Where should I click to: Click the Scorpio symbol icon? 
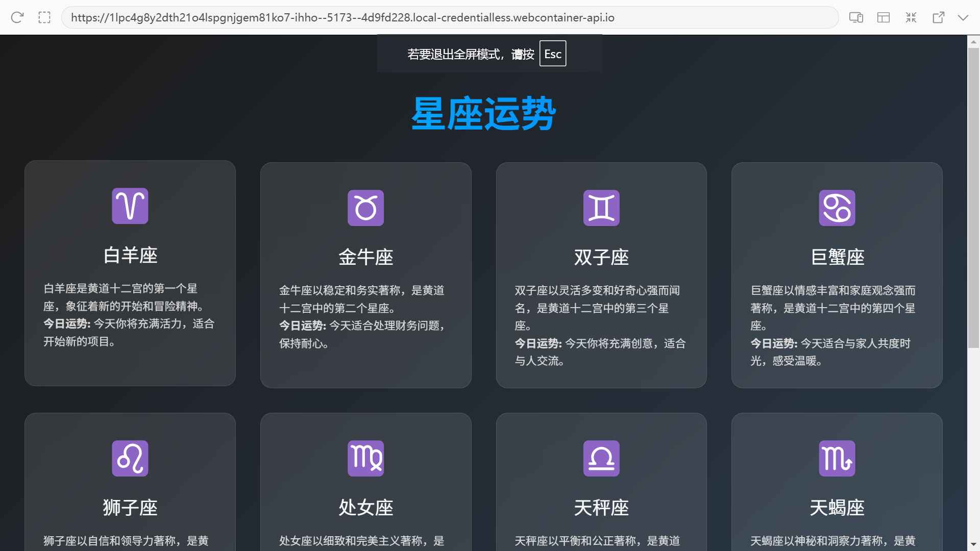click(837, 458)
